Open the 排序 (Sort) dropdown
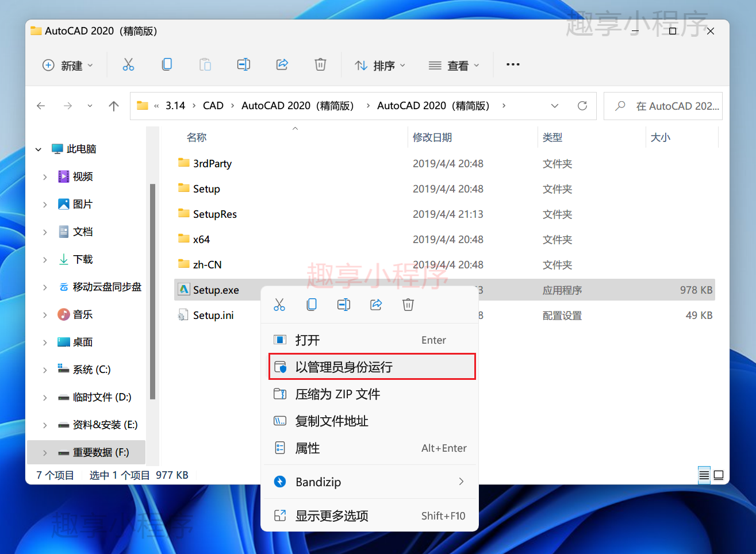 (x=380, y=66)
